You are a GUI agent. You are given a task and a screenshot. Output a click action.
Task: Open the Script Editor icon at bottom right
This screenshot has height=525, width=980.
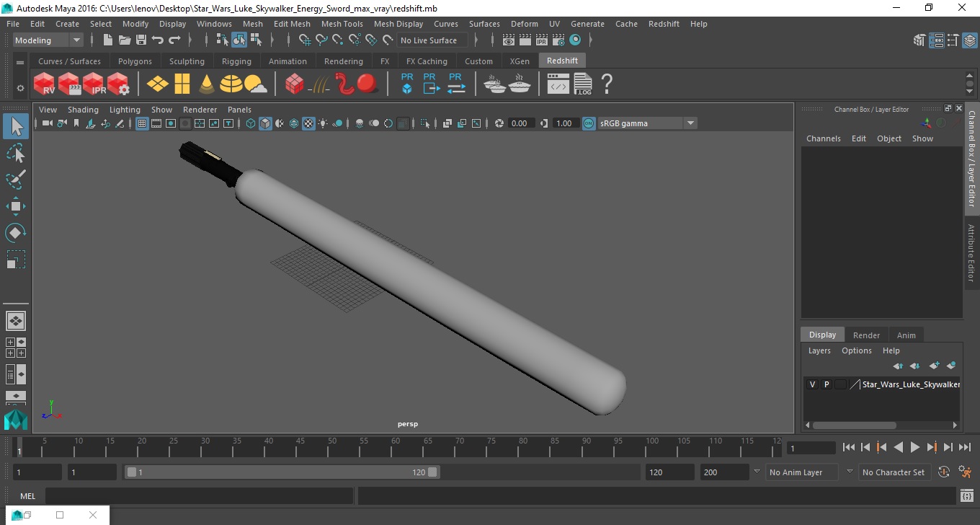967,496
